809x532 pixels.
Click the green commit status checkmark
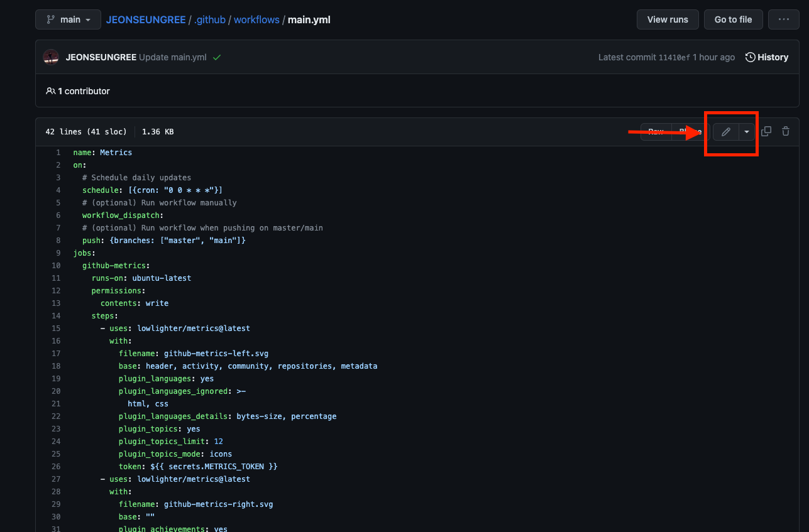(x=217, y=57)
